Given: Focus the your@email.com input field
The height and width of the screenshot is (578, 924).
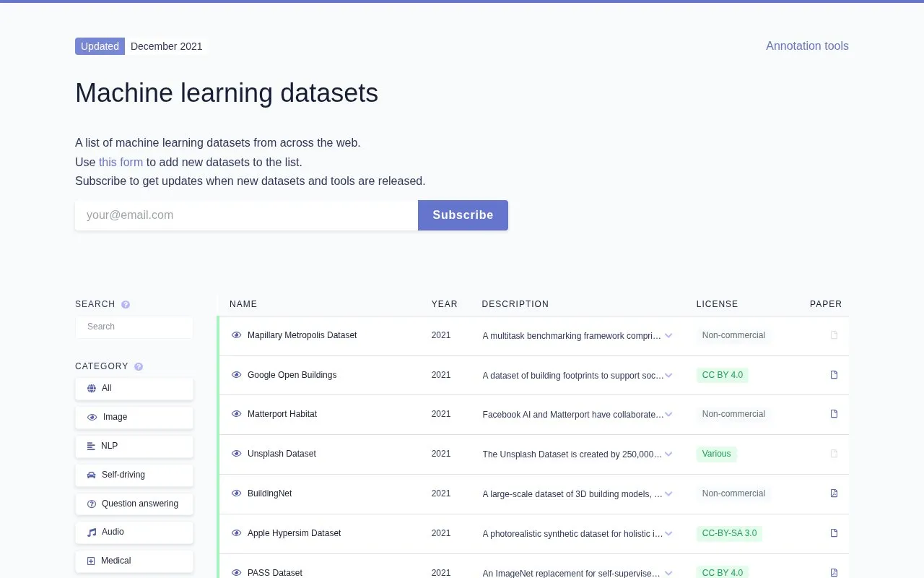Looking at the screenshot, I should (246, 215).
